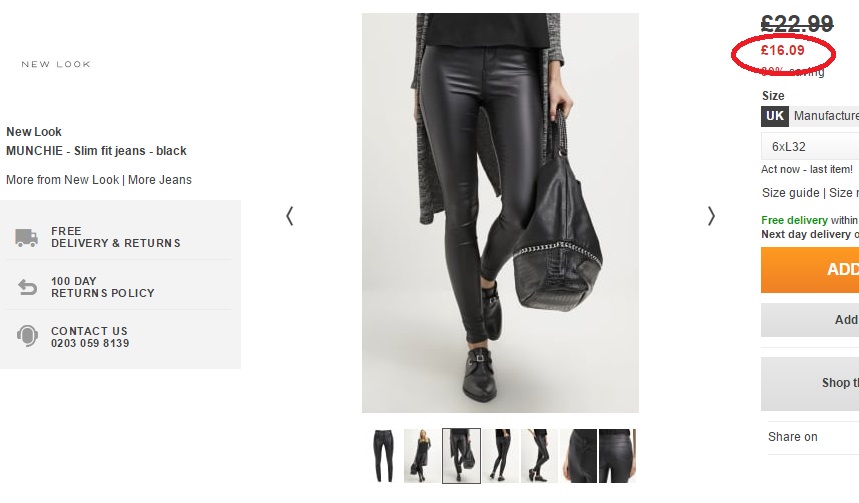The height and width of the screenshot is (503, 859).
Task: Select the UK size toggle
Action: point(775,116)
